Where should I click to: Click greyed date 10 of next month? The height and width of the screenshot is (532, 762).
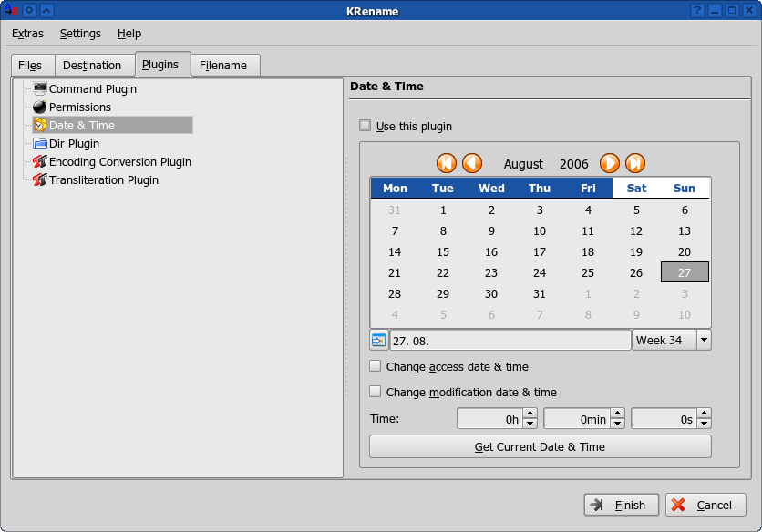click(x=685, y=314)
